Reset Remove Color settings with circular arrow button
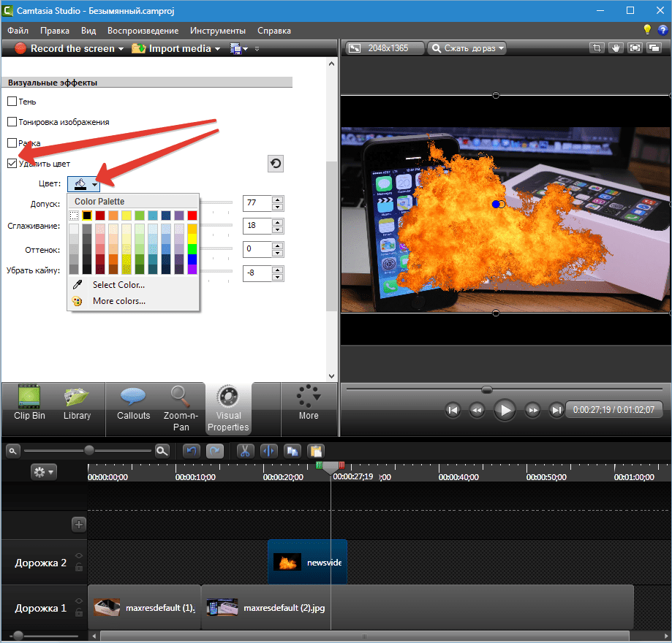This screenshot has height=643, width=672. 276,164
